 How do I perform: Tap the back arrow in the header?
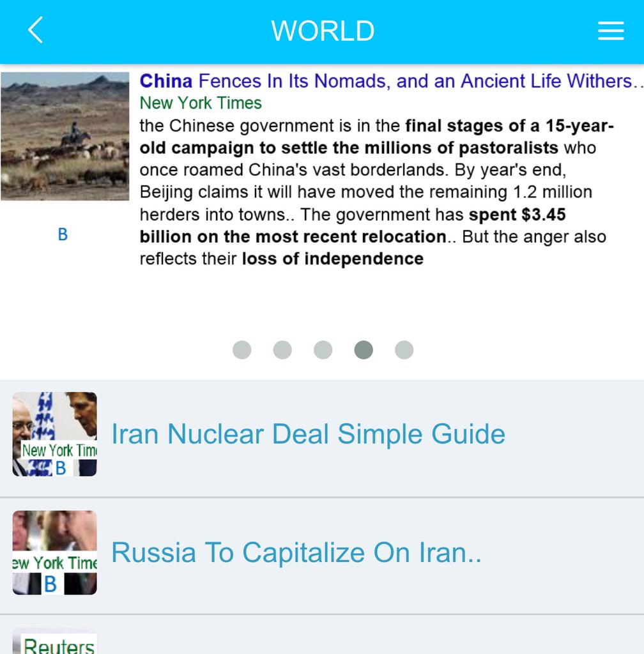click(x=35, y=30)
